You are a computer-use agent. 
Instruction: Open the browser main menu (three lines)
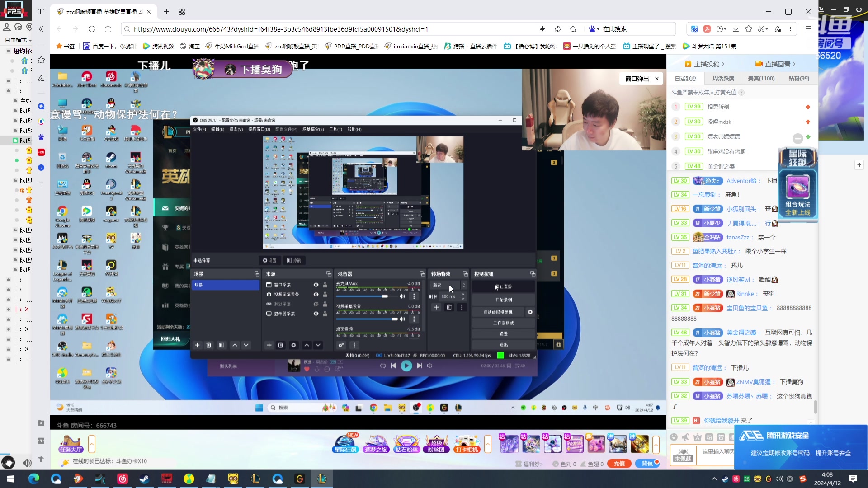[808, 29]
